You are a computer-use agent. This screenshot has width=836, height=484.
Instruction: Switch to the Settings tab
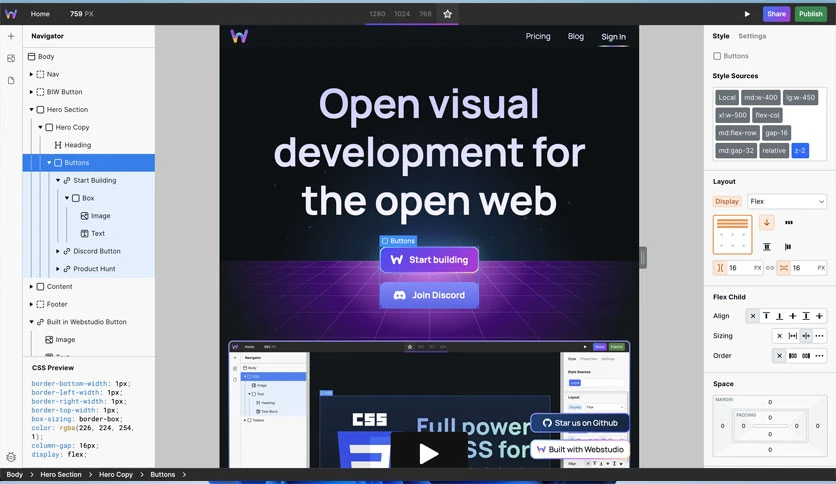point(752,36)
